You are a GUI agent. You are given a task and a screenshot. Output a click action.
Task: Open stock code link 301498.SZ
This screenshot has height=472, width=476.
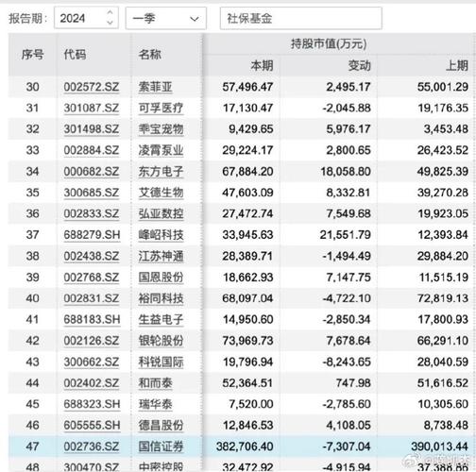pos(92,129)
